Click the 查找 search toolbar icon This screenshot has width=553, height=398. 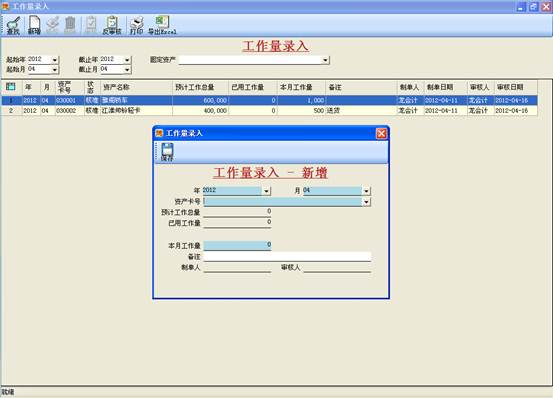click(x=13, y=25)
